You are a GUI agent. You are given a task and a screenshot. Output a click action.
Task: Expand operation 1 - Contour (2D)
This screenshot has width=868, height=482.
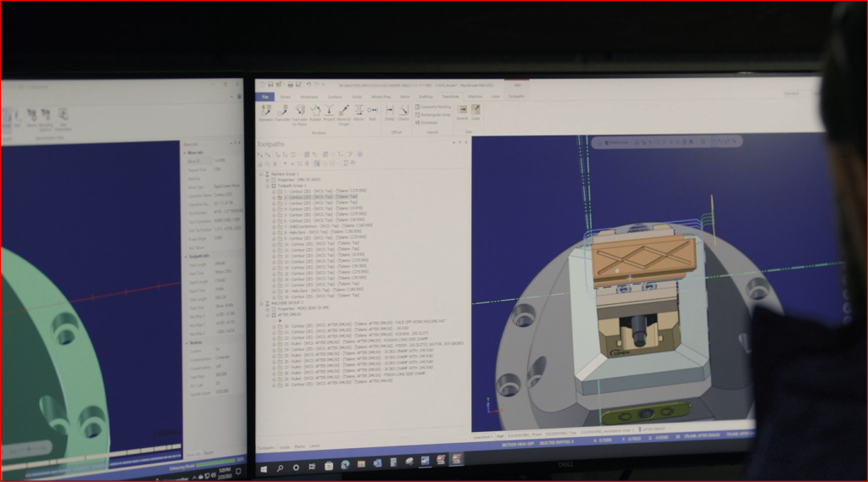[274, 191]
